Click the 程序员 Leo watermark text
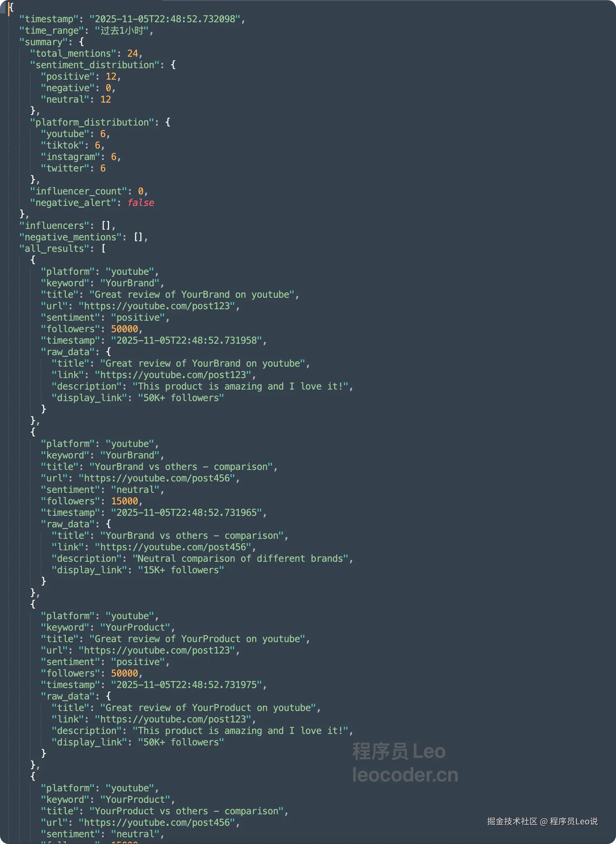 [x=399, y=751]
